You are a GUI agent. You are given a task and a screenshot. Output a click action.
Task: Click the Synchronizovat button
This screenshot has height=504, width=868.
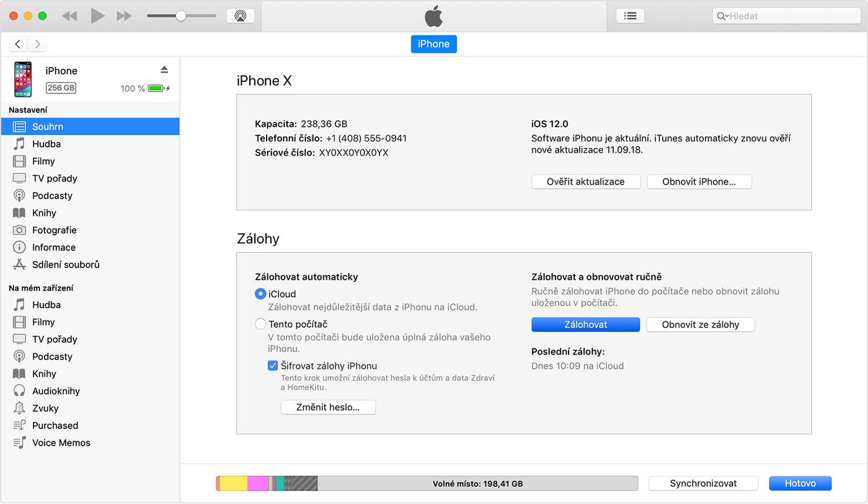pos(704,484)
